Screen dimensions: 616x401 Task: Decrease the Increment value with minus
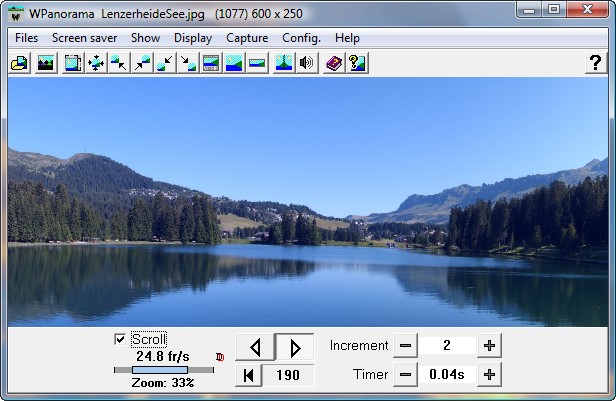[405, 345]
